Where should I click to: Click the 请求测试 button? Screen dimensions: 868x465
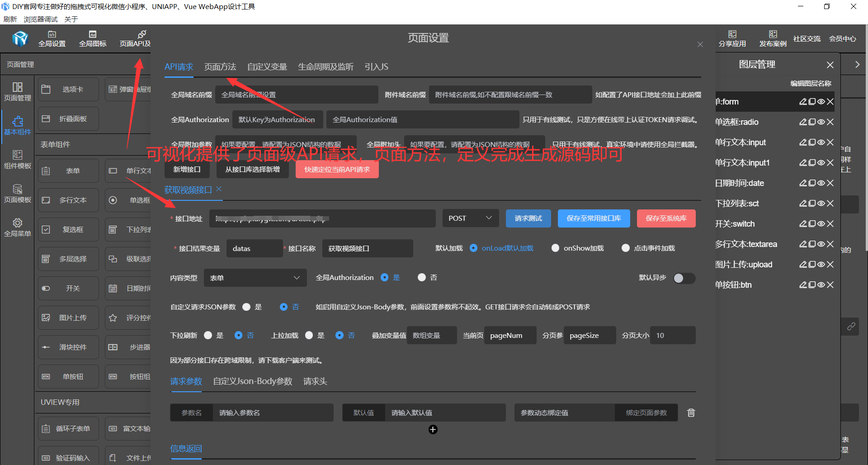pyautogui.click(x=528, y=218)
